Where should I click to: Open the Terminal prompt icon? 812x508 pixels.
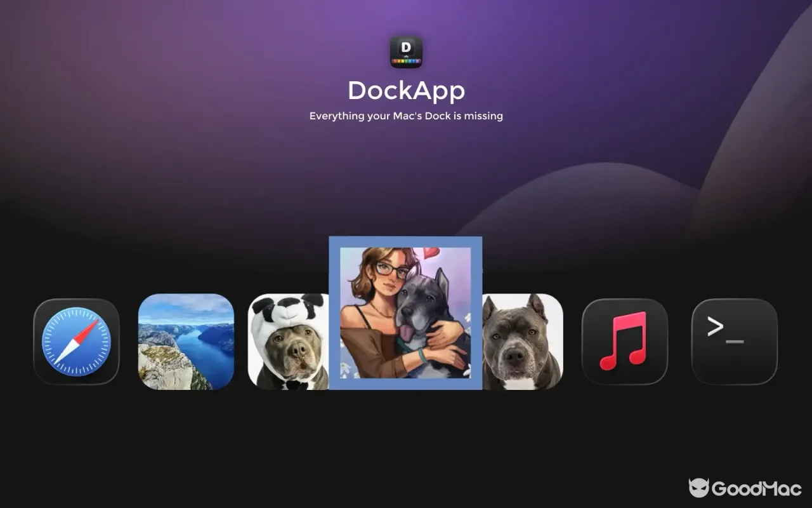735,342
